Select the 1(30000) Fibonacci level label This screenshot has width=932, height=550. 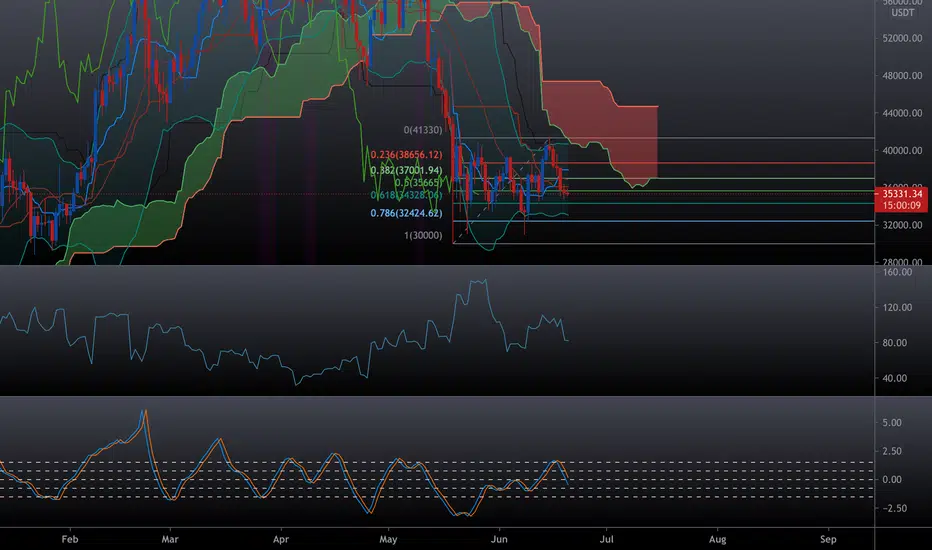(423, 235)
